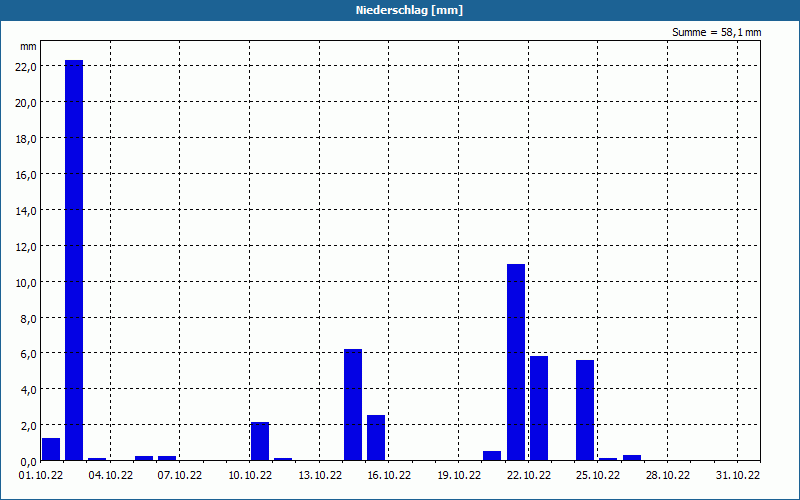Select the 5.6 mm bar before 25.10.22
This screenshot has height=500, width=800.
pyautogui.click(x=585, y=411)
